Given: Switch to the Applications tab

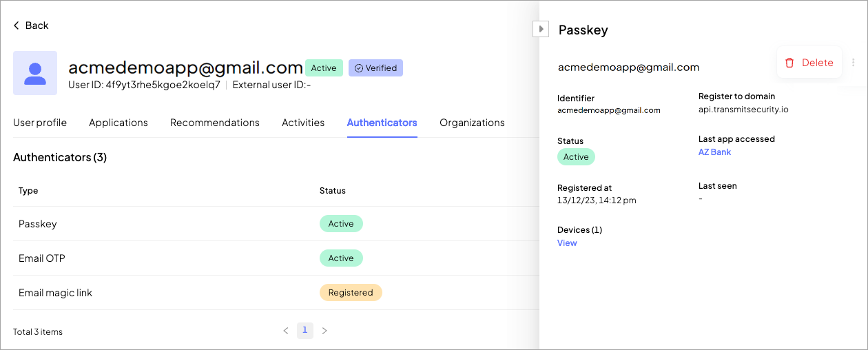Looking at the screenshot, I should point(118,123).
